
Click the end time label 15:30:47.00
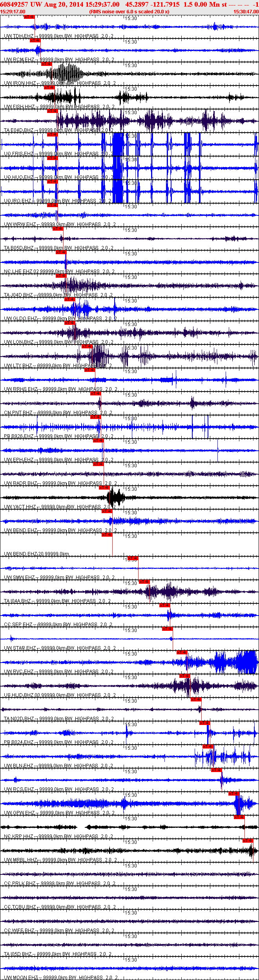point(246,12)
